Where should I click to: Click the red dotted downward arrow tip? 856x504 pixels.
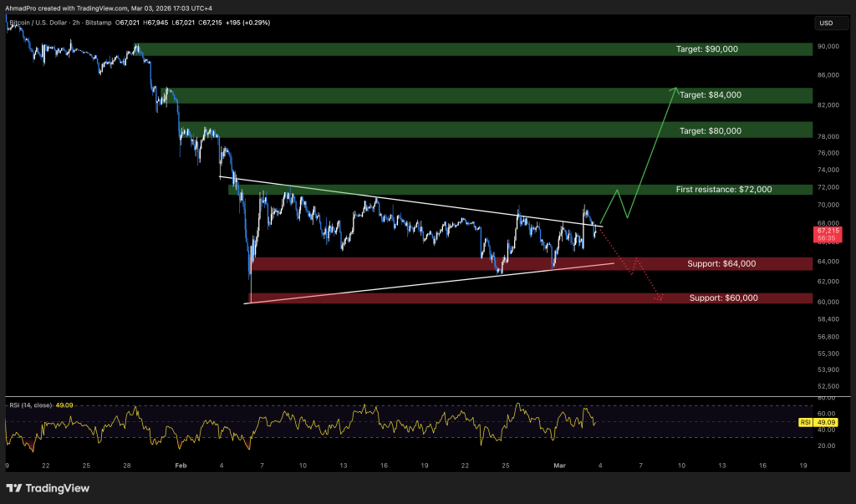pos(660,298)
